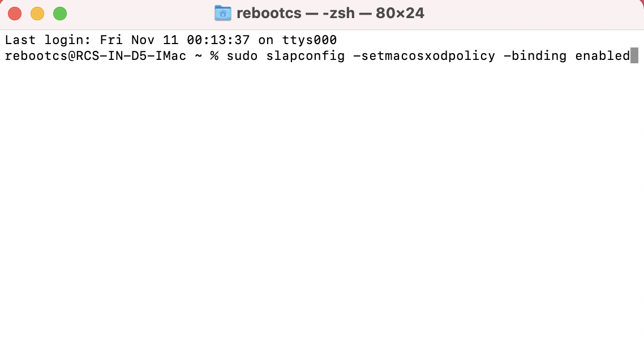Zoom the window using the green button
This screenshot has width=644, height=364.
pyautogui.click(x=60, y=14)
